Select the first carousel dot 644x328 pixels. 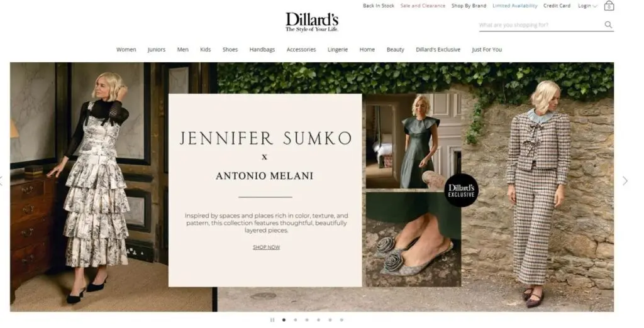click(x=284, y=320)
